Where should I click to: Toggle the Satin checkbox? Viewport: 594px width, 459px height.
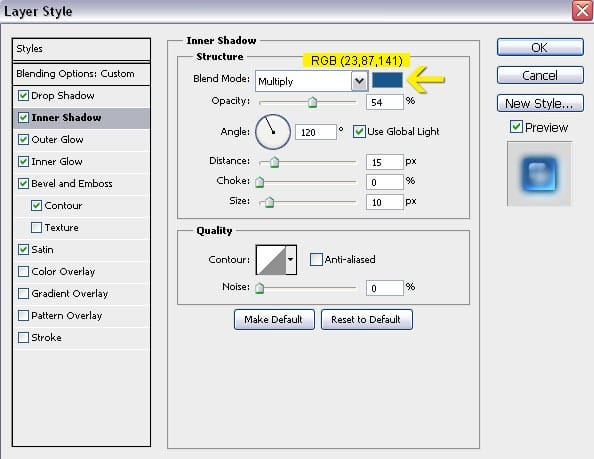click(x=23, y=249)
